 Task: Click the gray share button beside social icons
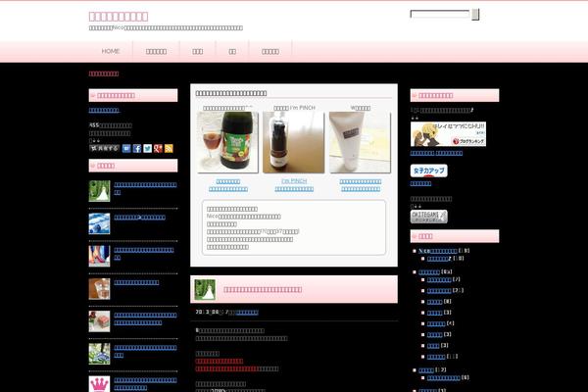tap(104, 148)
